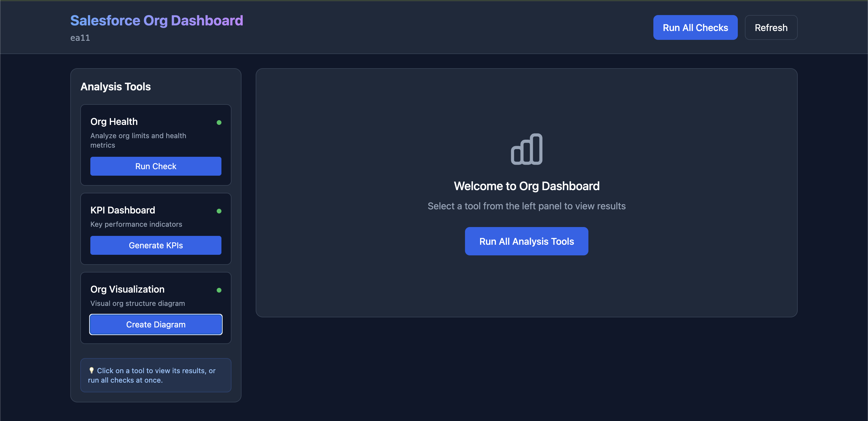Click the bar chart icon in welcome panel
Viewport: 868px width, 421px height.
pos(526,149)
